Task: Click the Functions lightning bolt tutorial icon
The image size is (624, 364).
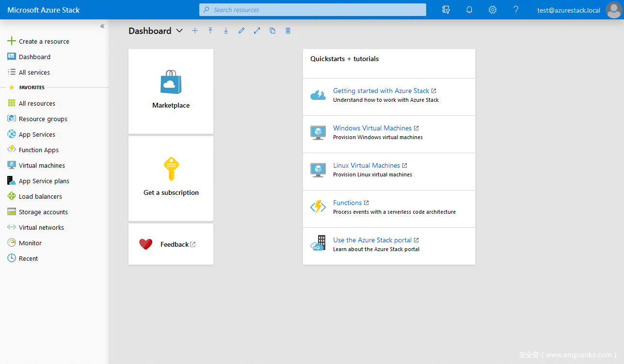Action: tap(318, 207)
